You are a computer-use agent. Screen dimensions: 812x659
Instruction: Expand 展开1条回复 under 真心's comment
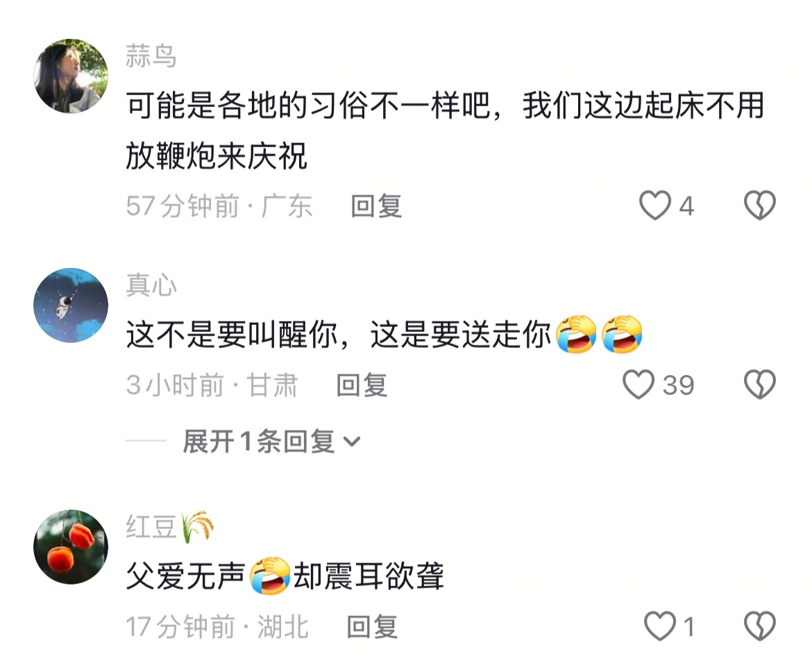click(x=271, y=442)
